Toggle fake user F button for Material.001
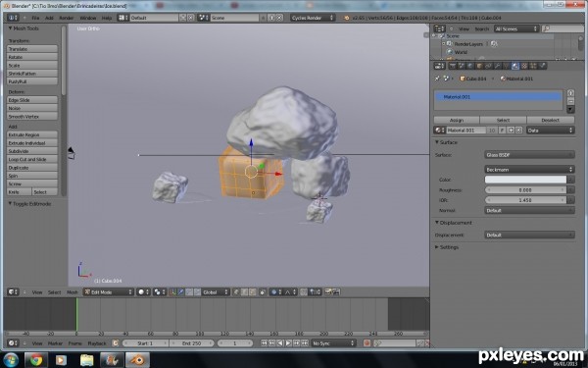The height and width of the screenshot is (368, 588). (502, 130)
